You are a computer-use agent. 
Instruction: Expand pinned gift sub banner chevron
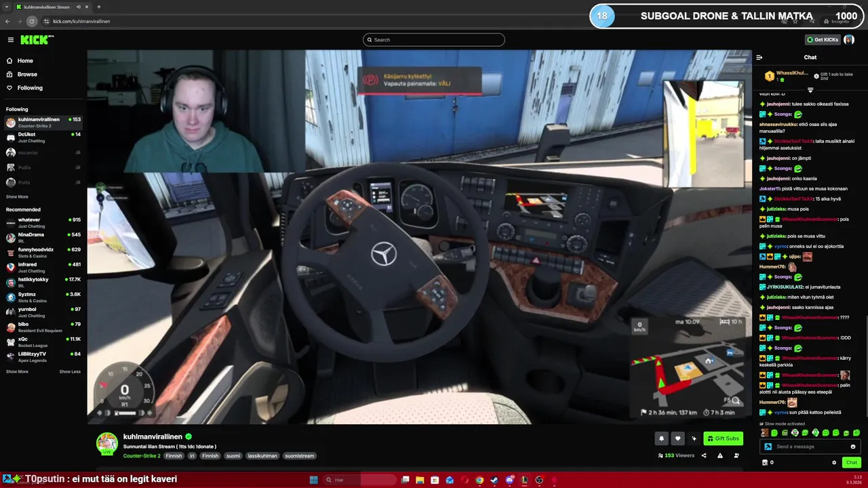[810, 89]
